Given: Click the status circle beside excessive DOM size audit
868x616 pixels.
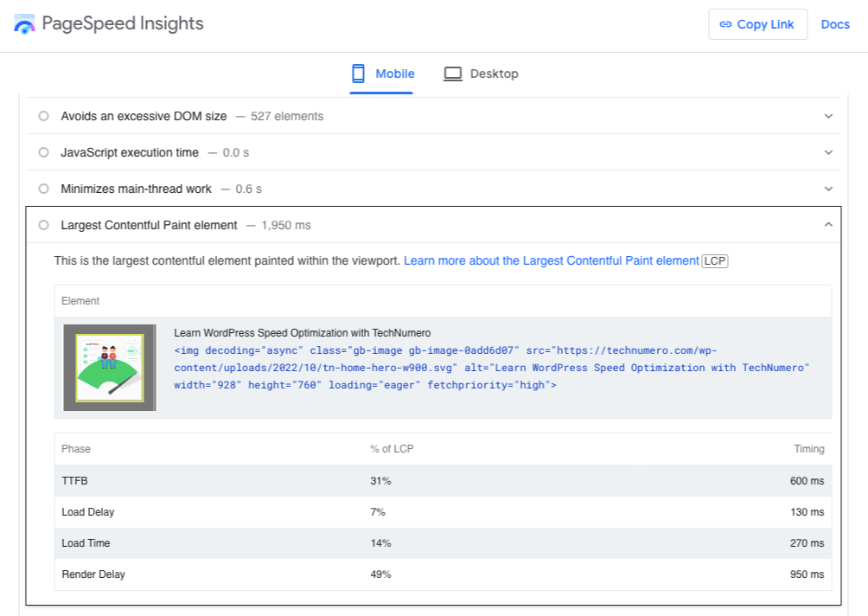Looking at the screenshot, I should click(x=43, y=116).
